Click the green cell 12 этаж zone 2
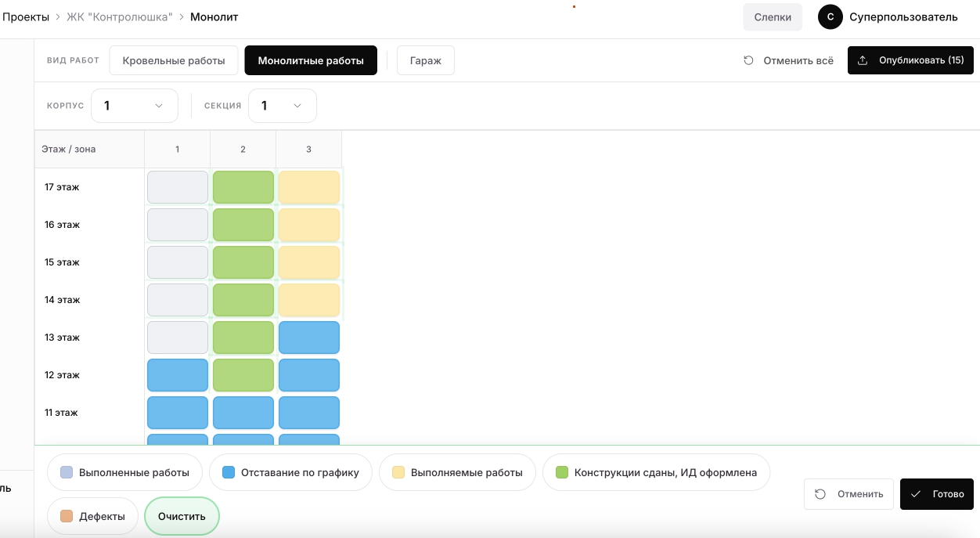The height and width of the screenshot is (538, 980). tap(243, 375)
